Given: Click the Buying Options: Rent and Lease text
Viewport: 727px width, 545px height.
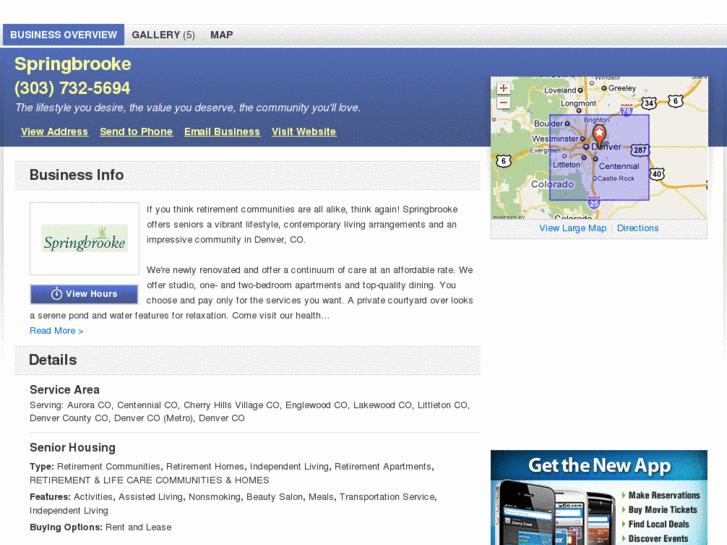Looking at the screenshot, I should tap(101, 527).
